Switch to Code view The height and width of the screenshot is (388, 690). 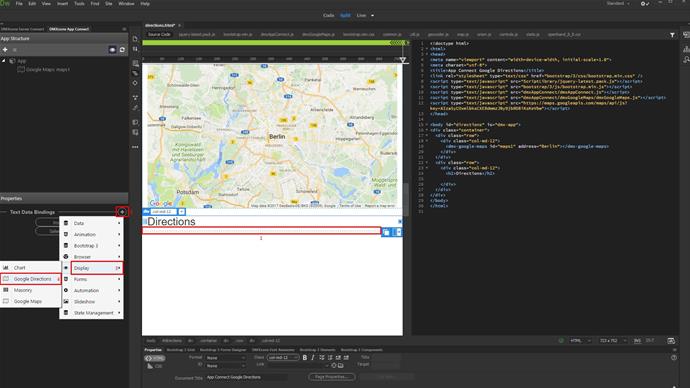(x=329, y=15)
